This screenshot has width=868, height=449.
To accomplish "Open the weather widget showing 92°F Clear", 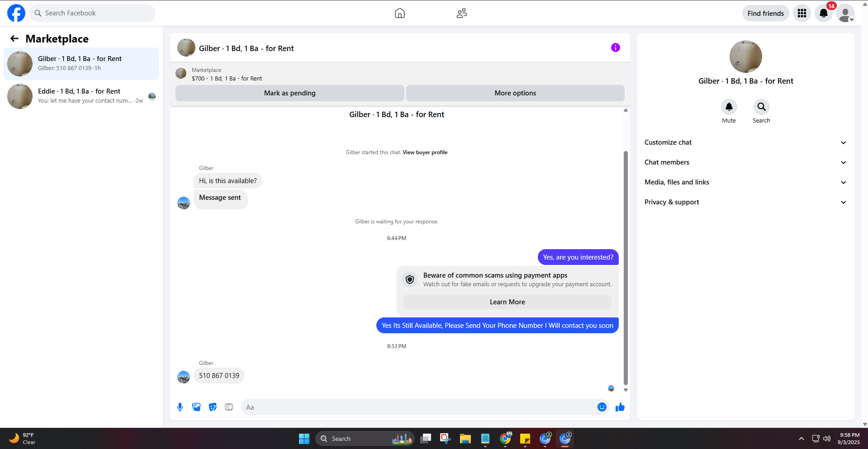I will point(22,439).
